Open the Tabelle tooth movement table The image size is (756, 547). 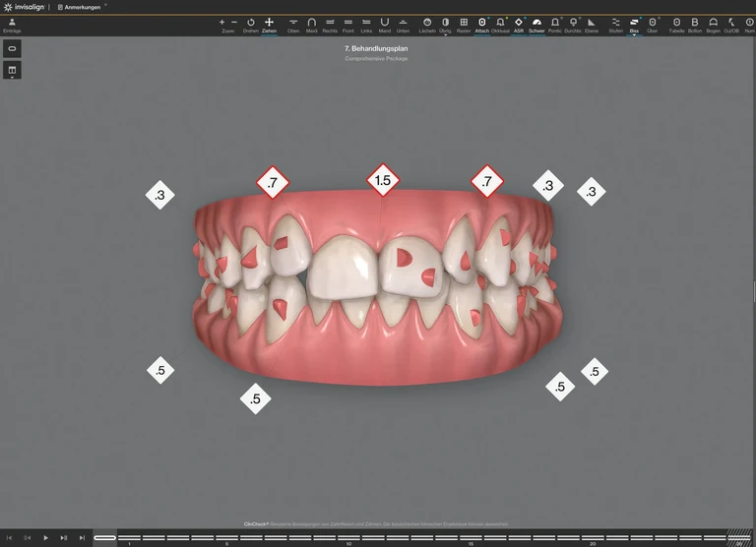(676, 22)
